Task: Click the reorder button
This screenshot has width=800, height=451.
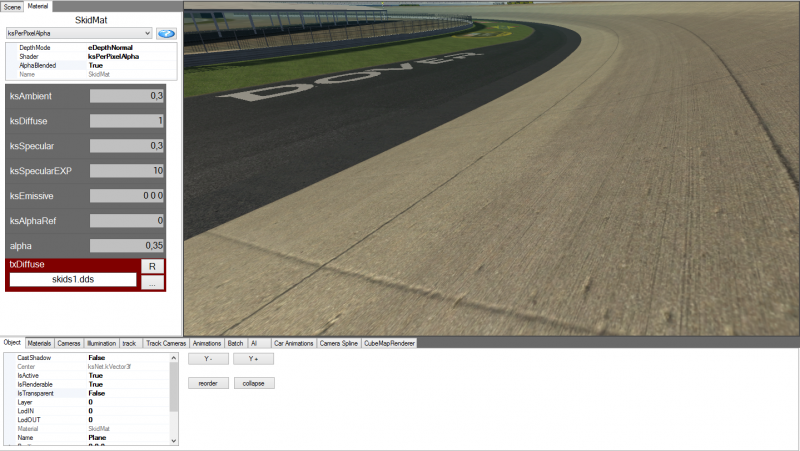Action: click(x=208, y=383)
